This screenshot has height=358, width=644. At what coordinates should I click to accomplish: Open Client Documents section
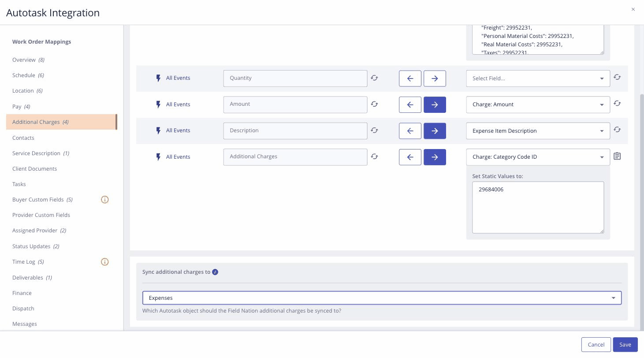coord(34,169)
